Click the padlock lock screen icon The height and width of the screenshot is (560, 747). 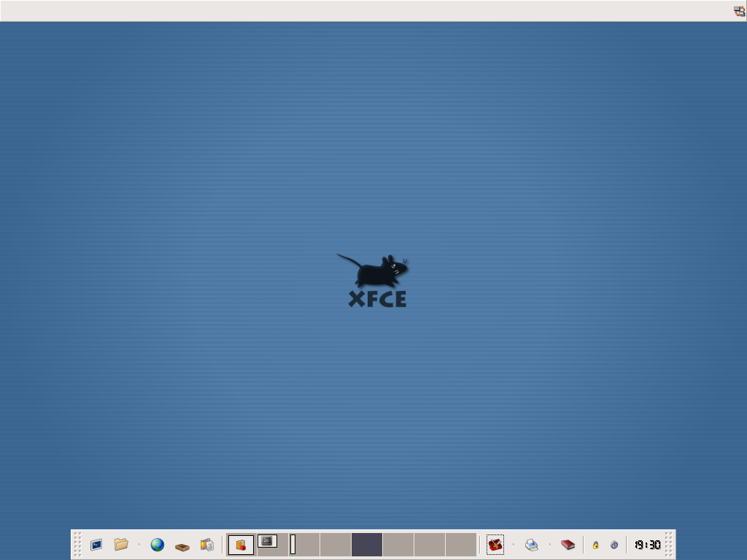pyautogui.click(x=595, y=545)
